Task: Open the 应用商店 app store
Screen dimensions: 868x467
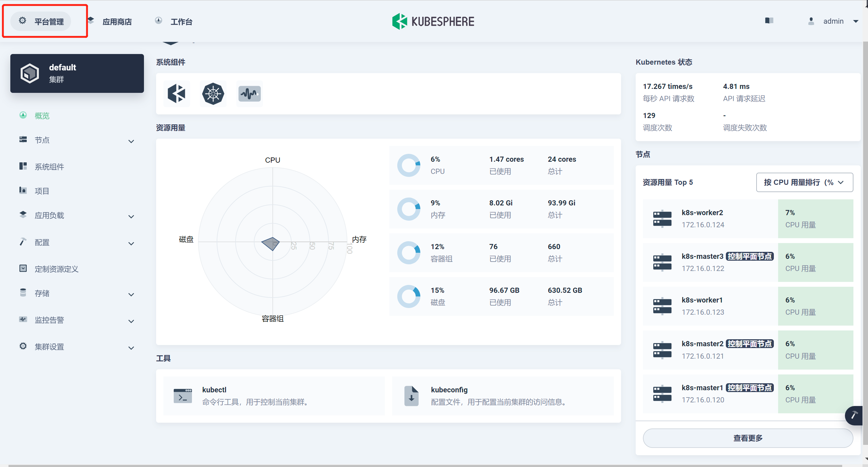Action: [x=117, y=21]
